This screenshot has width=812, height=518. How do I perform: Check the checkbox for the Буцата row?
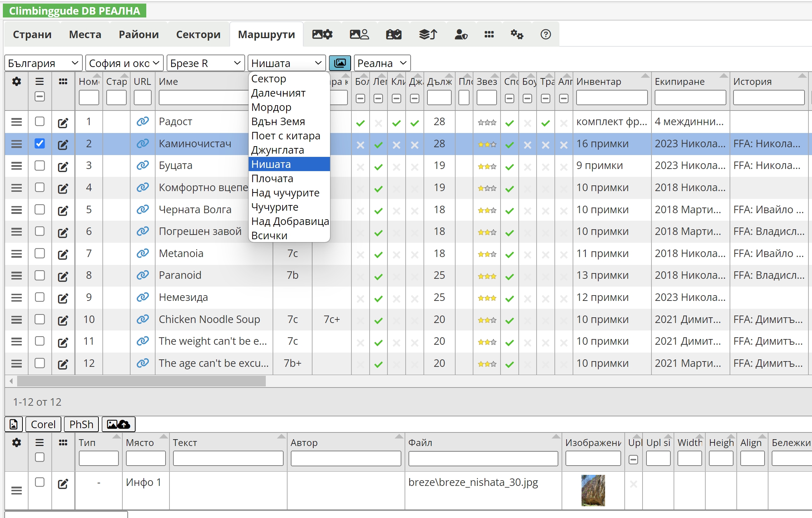[x=40, y=165]
